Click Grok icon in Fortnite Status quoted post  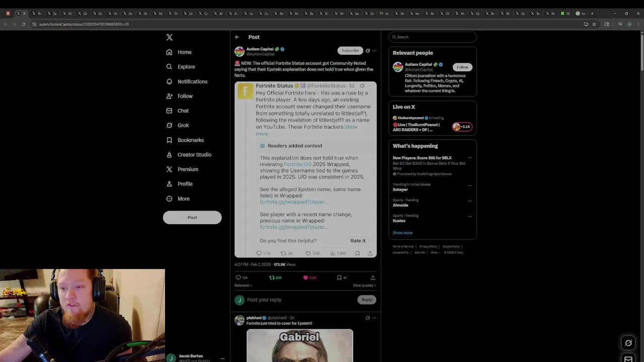coord(362,86)
